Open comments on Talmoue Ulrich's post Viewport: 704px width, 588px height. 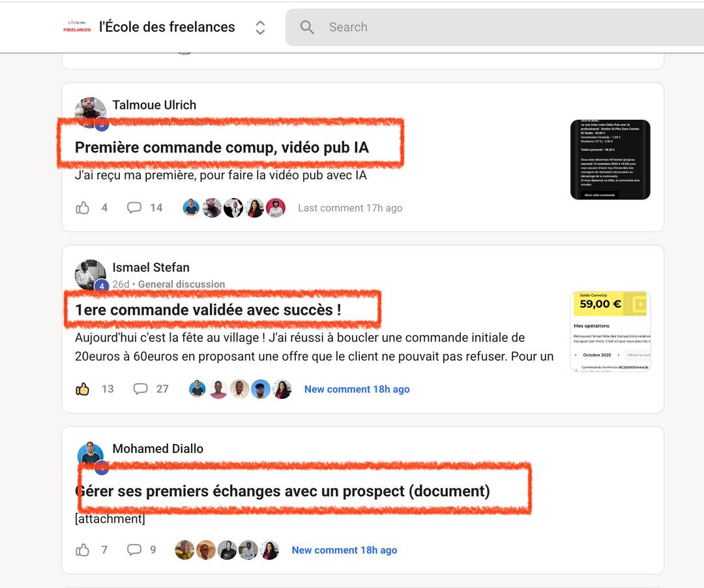pos(134,208)
